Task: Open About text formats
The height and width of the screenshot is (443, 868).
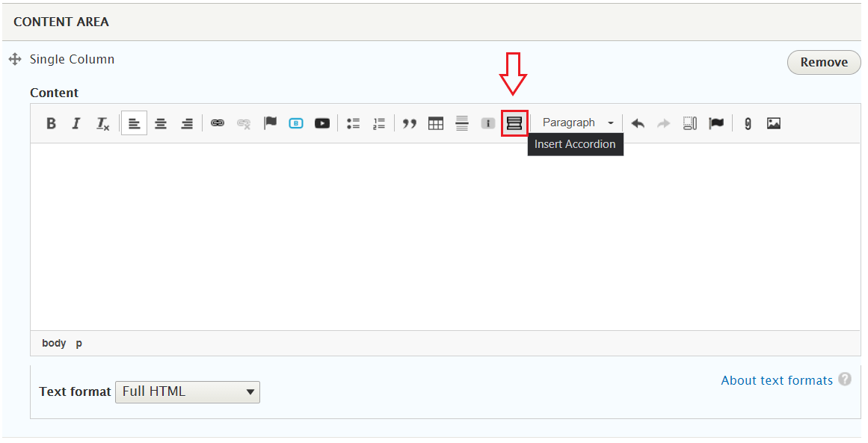Action: [778, 380]
